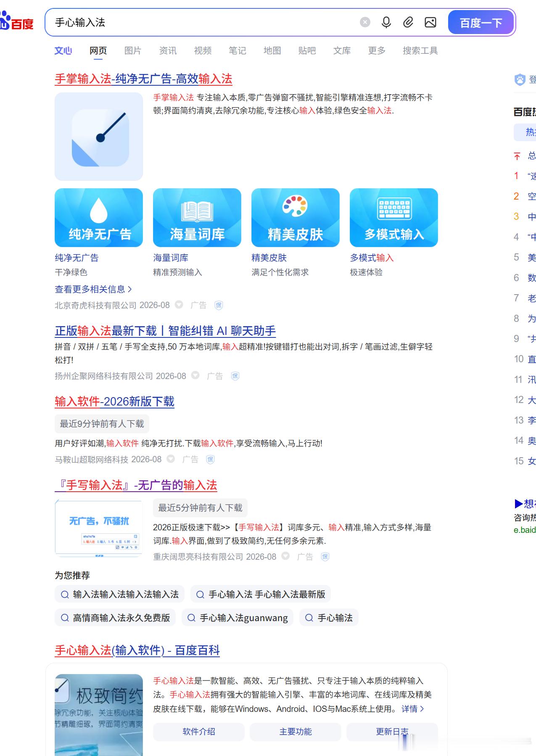Focus the search input containing 手心输入法
This screenshot has height=756, width=536.
click(x=202, y=22)
